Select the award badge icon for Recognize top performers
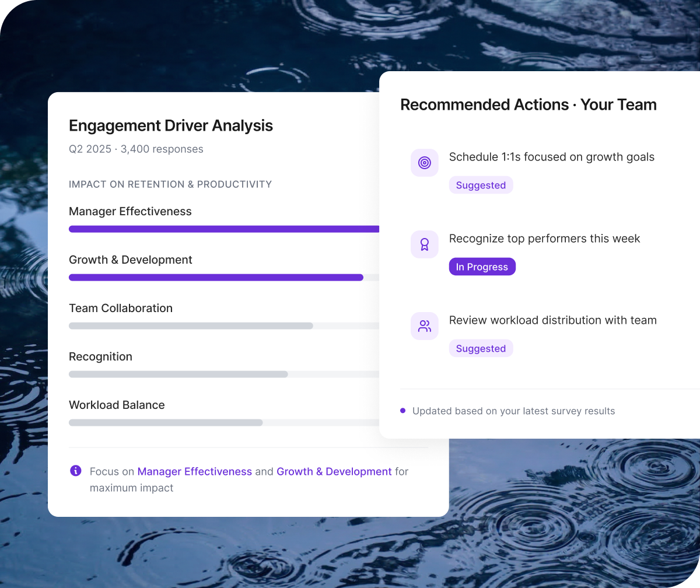Viewport: 700px width, 588px height. tap(424, 244)
